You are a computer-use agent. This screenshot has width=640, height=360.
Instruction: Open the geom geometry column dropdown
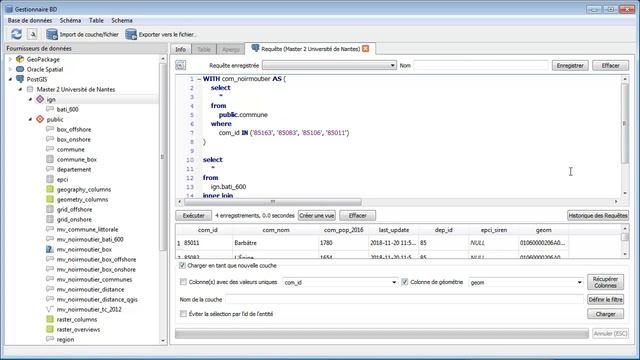(x=526, y=282)
